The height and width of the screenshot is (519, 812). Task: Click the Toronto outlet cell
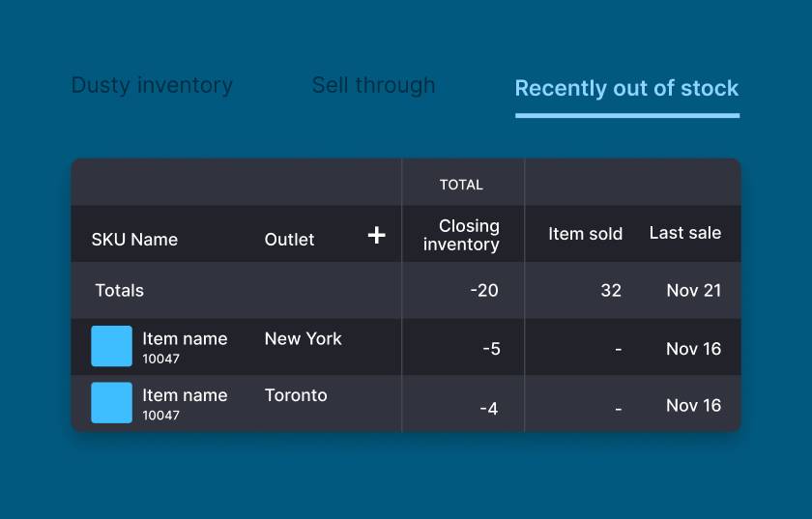pyautogui.click(x=296, y=395)
